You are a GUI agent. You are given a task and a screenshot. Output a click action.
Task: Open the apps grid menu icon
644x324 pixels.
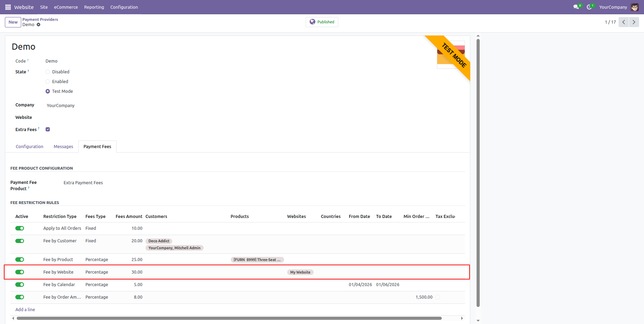8,7
